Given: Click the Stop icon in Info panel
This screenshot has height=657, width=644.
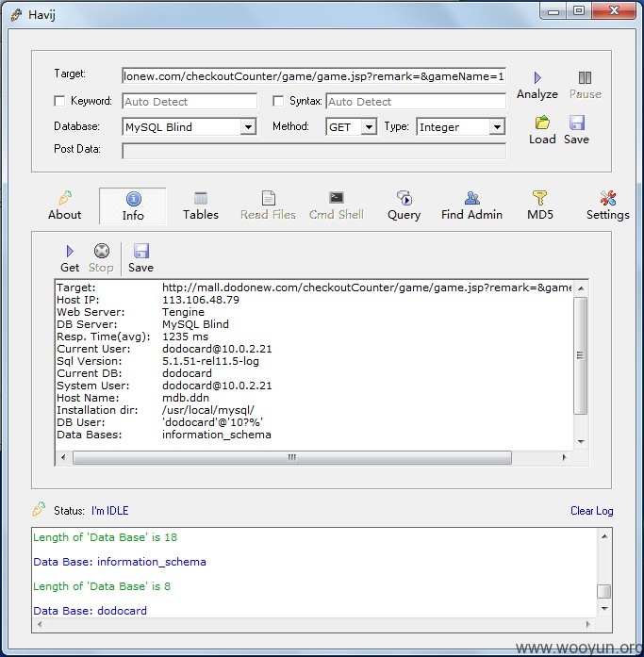Looking at the screenshot, I should [x=102, y=251].
